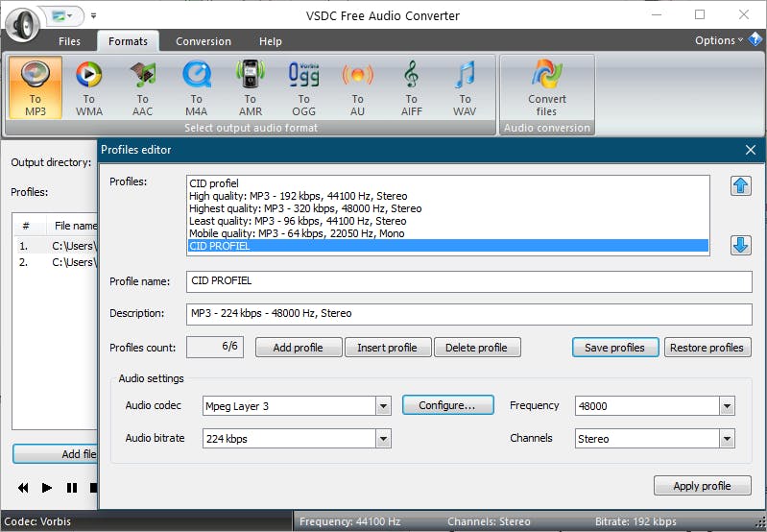Click Codec: Vorbis in status bar
This screenshot has height=532, width=767.
(x=37, y=521)
